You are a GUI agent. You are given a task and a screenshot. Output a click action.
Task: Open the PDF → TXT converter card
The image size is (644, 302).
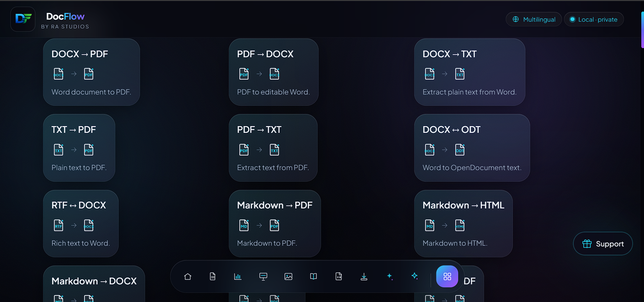click(x=273, y=148)
